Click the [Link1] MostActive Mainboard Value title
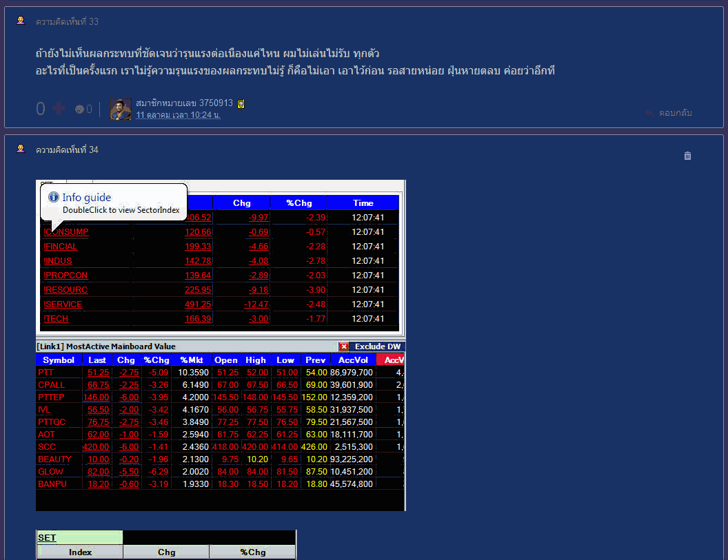This screenshot has height=560, width=728. point(106,346)
